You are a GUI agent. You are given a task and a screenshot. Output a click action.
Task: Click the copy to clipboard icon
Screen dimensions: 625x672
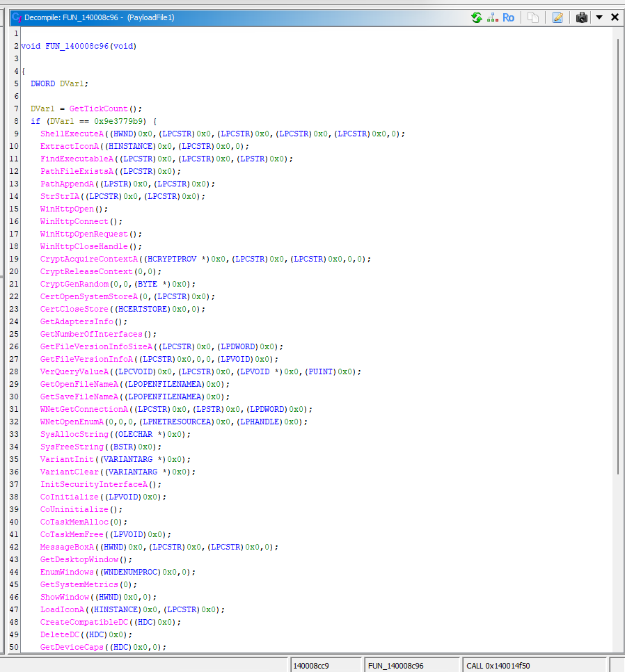pyautogui.click(x=533, y=17)
